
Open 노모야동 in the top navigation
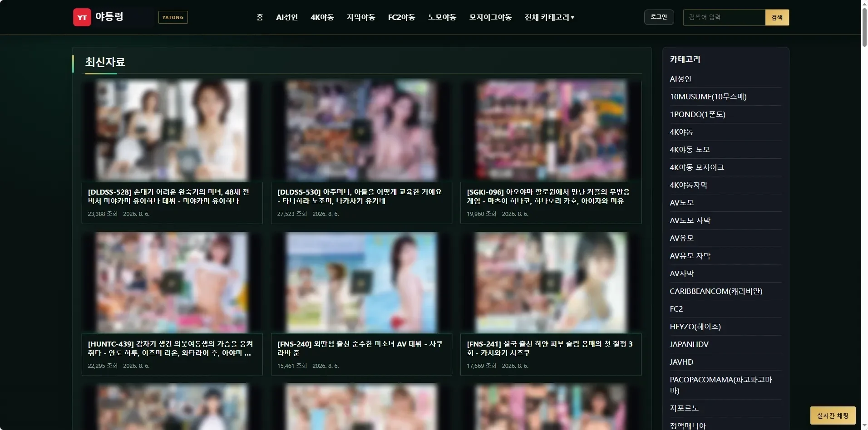coord(442,17)
